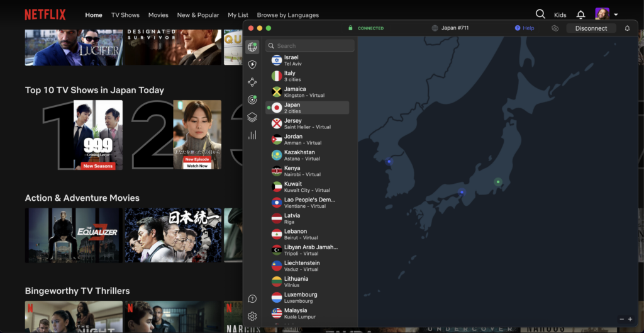Viewport: 644px width, 333px height.
Task: Open the stacked layers icon in sidebar
Action: [252, 117]
